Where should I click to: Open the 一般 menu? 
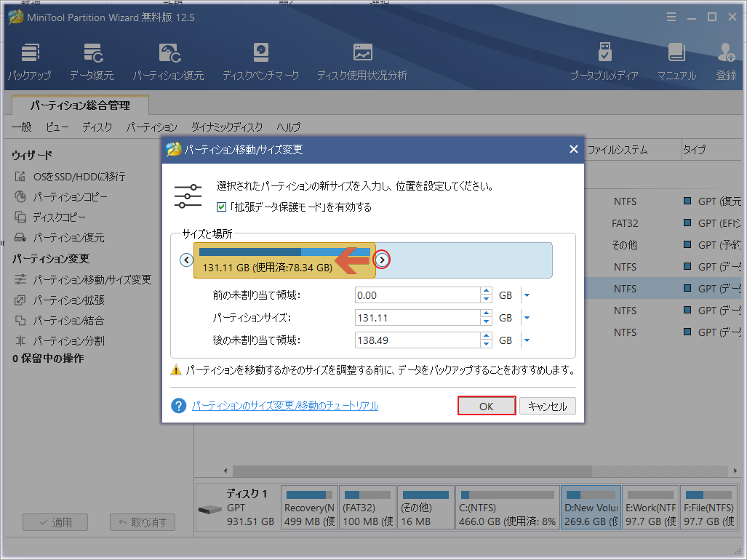[21, 127]
